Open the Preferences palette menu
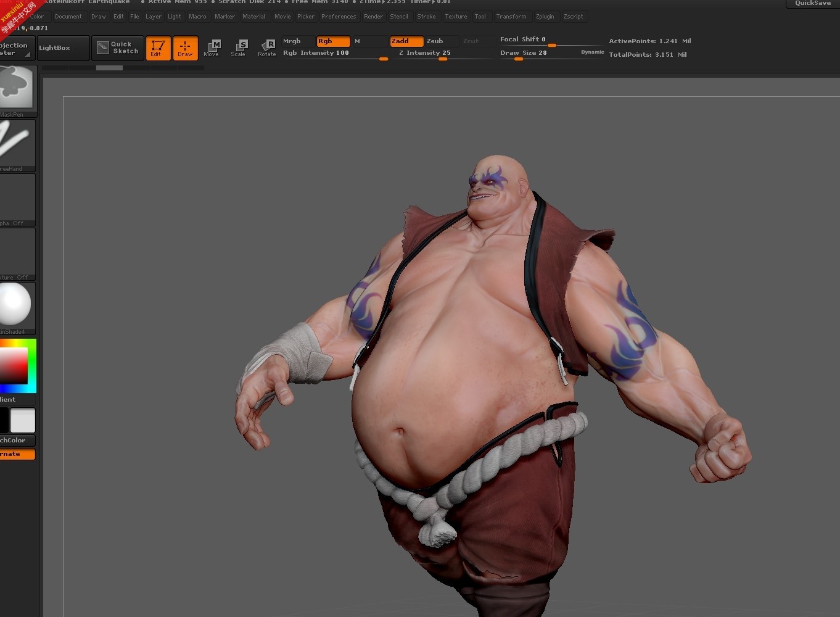Image resolution: width=840 pixels, height=617 pixels. pos(339,17)
